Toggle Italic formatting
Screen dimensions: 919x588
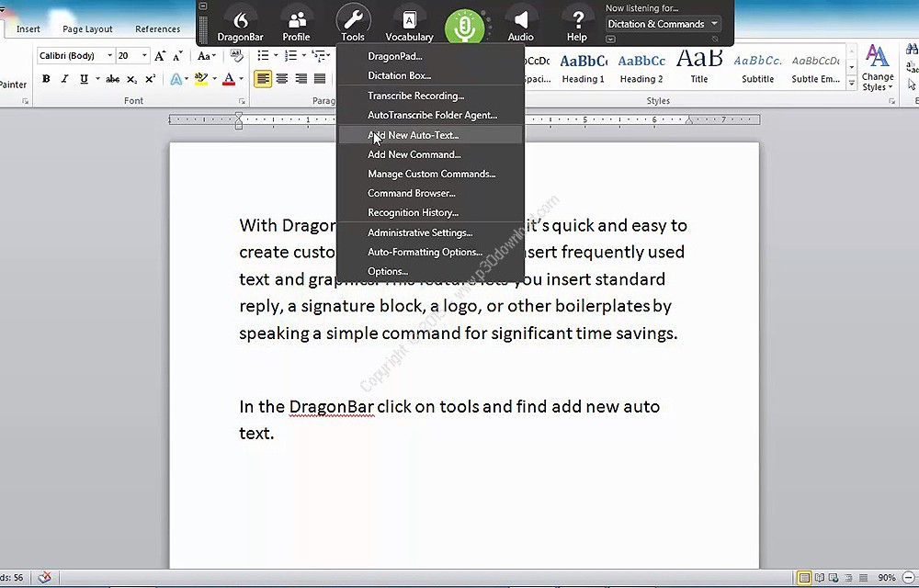tap(64, 79)
